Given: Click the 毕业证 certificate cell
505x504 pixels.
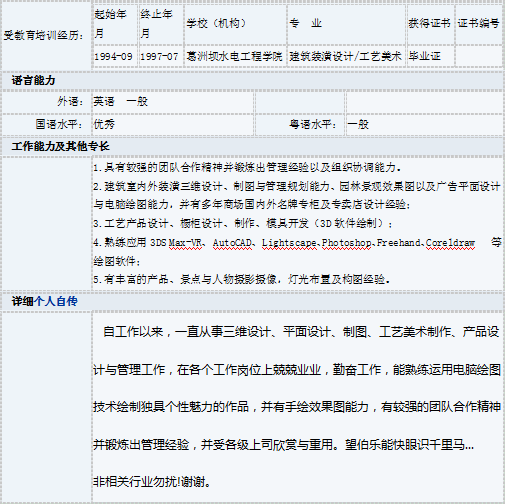Looking at the screenshot, I should click(425, 56).
